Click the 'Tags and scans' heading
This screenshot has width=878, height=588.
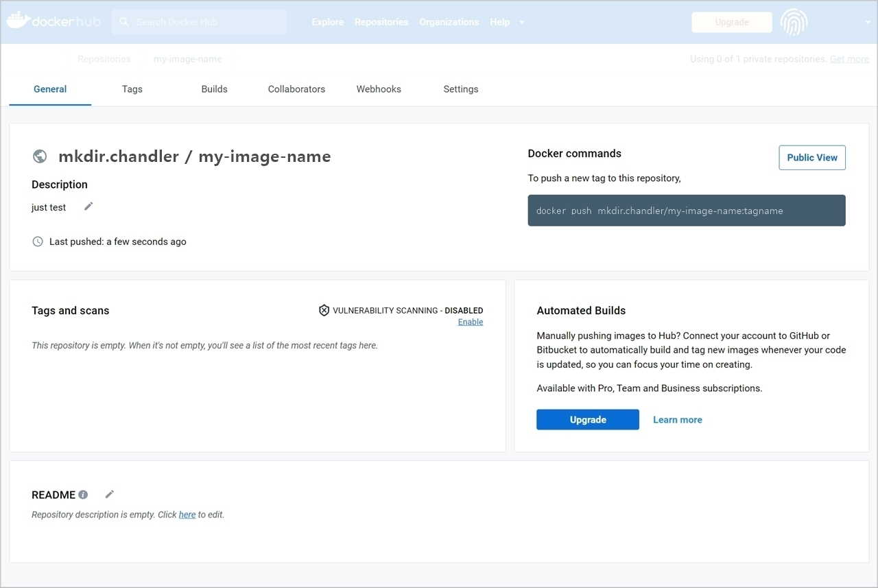71,311
